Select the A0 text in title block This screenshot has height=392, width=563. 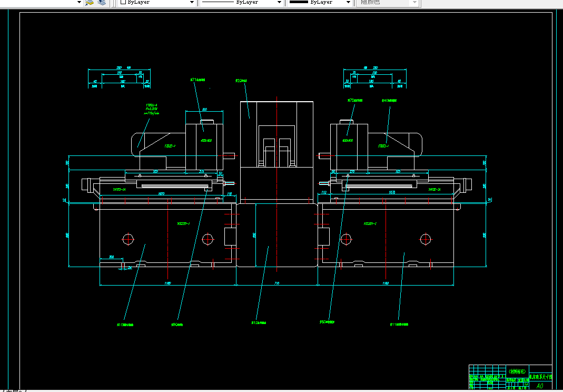(x=540, y=386)
